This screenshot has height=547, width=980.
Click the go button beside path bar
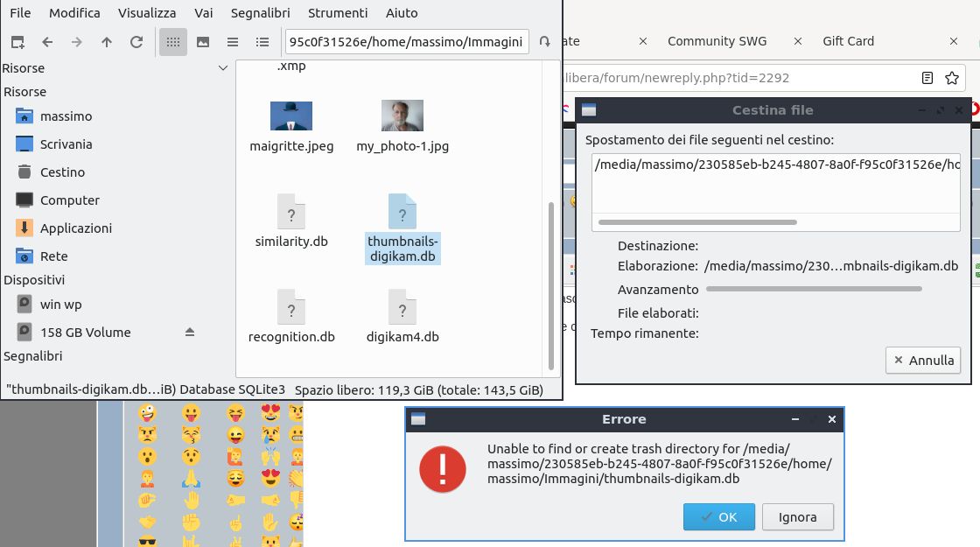(x=545, y=42)
